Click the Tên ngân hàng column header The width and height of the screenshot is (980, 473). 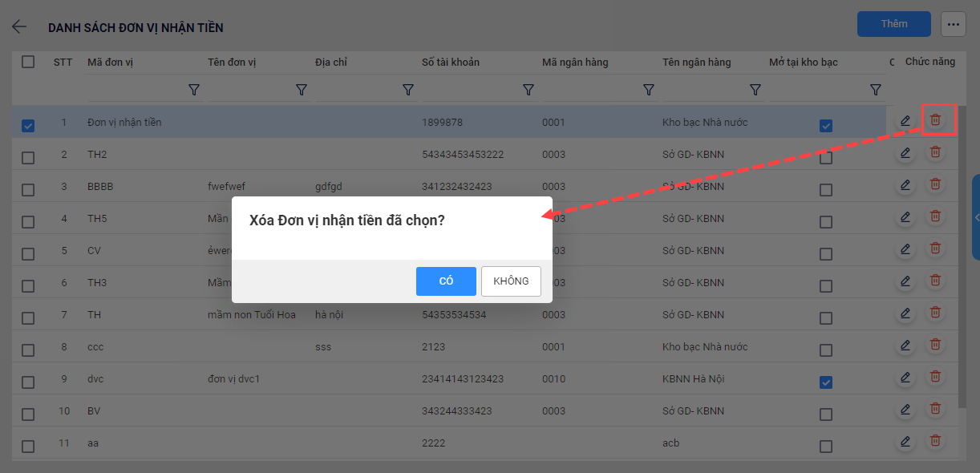(x=697, y=62)
